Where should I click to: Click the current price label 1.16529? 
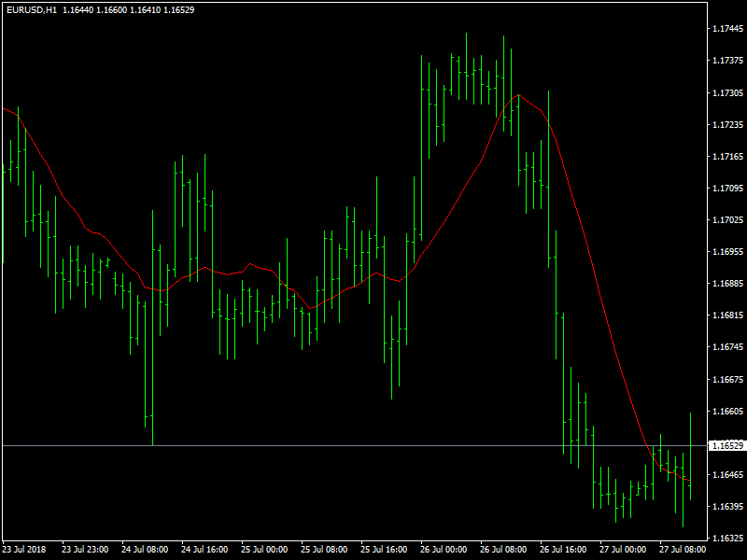[x=727, y=446]
